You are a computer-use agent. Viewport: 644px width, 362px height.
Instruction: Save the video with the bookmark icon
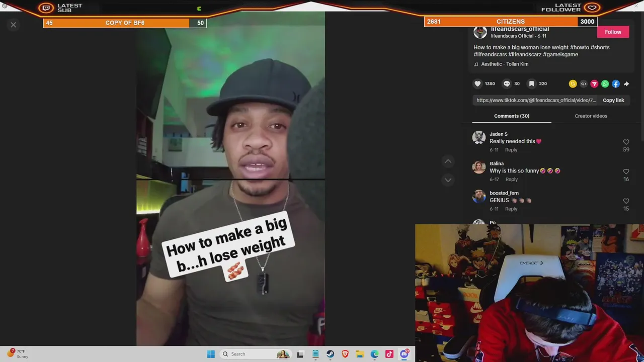531,84
